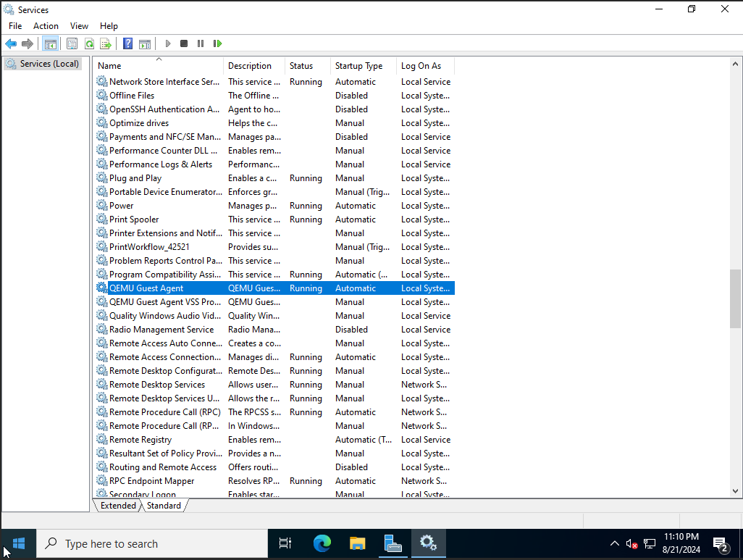Show hidden system tray icons
Viewport: 743px width, 560px height.
pyautogui.click(x=615, y=543)
